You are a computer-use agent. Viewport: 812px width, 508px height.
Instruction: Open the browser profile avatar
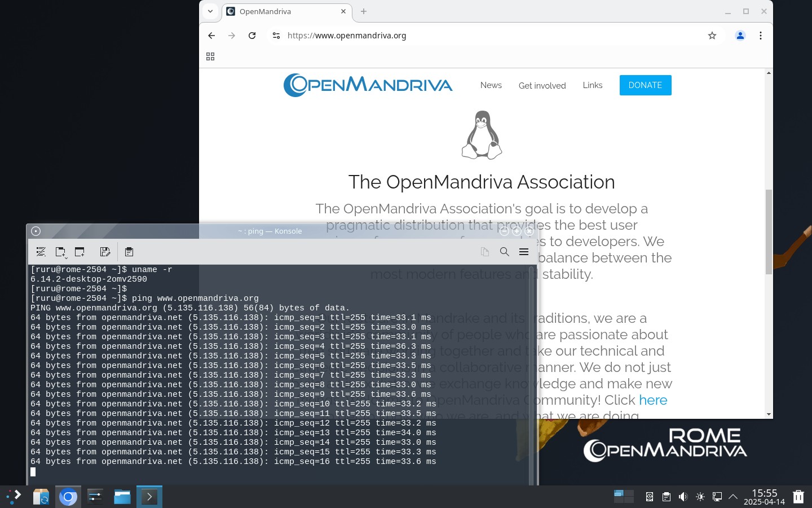pyautogui.click(x=740, y=36)
